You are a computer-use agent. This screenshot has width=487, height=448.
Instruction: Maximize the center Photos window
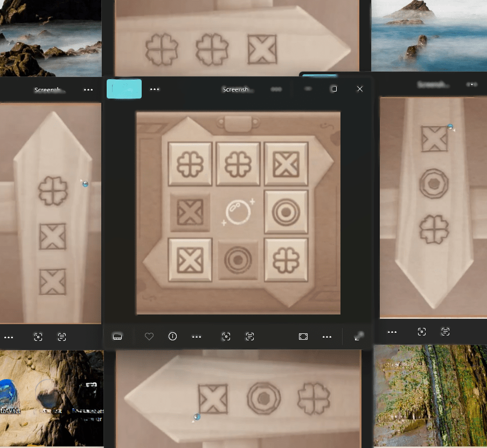[x=334, y=89]
